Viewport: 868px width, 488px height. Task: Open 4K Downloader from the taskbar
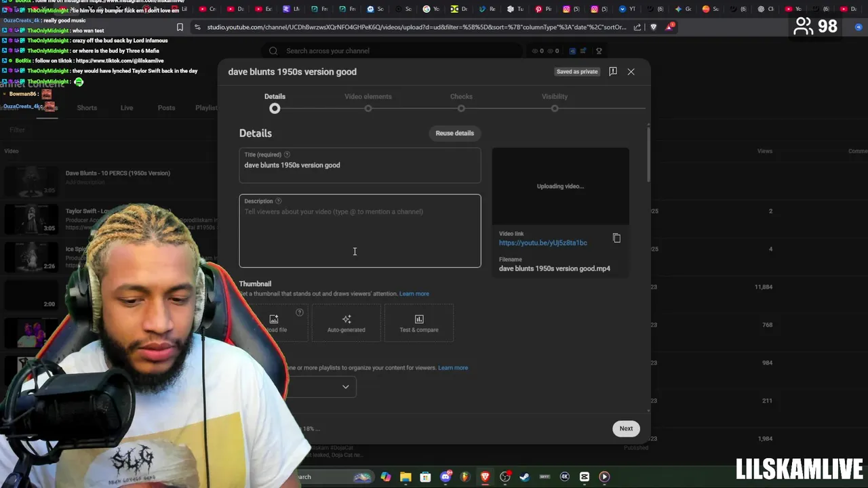(x=565, y=476)
